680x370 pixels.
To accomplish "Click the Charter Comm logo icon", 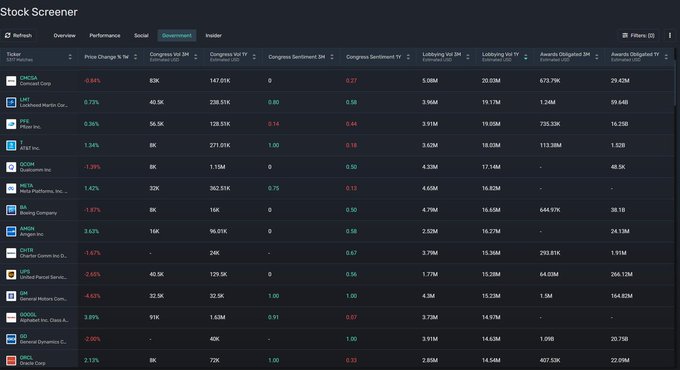I will (x=11, y=253).
